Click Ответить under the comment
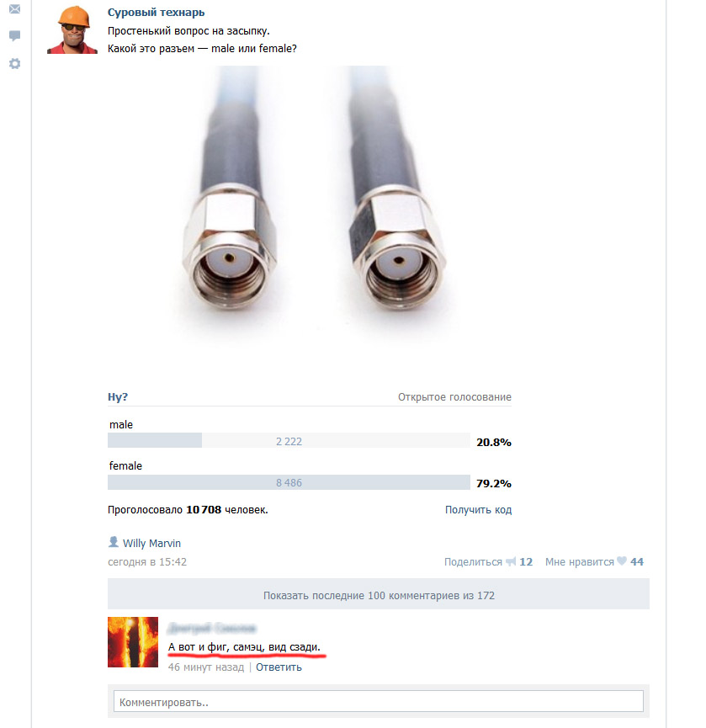Image resolution: width=706 pixels, height=728 pixels. pyautogui.click(x=279, y=667)
